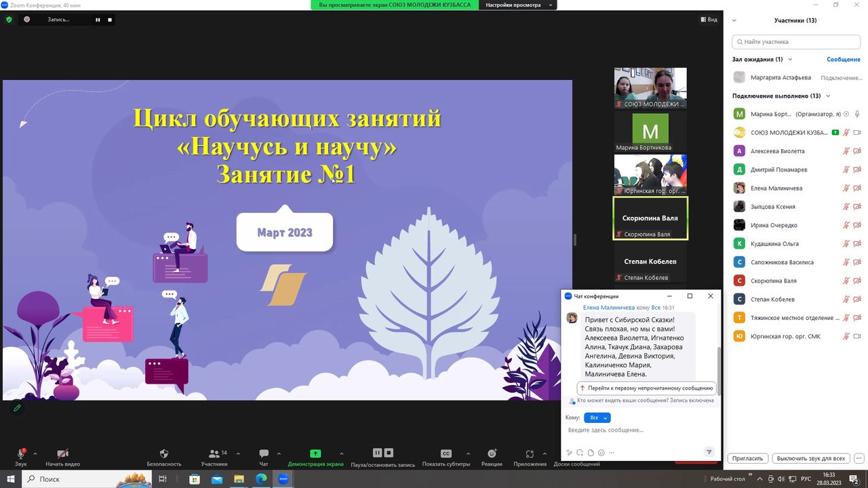
Task: Click camera icon for Юргинская гор. орг. СМК
Action: pyautogui.click(x=857, y=336)
